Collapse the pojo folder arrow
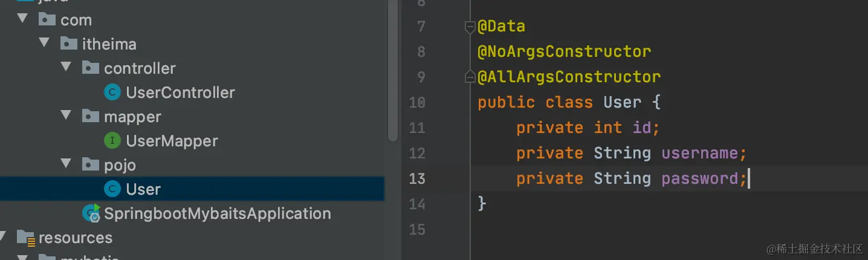Image resolution: width=868 pixels, height=260 pixels. pyautogui.click(x=66, y=164)
